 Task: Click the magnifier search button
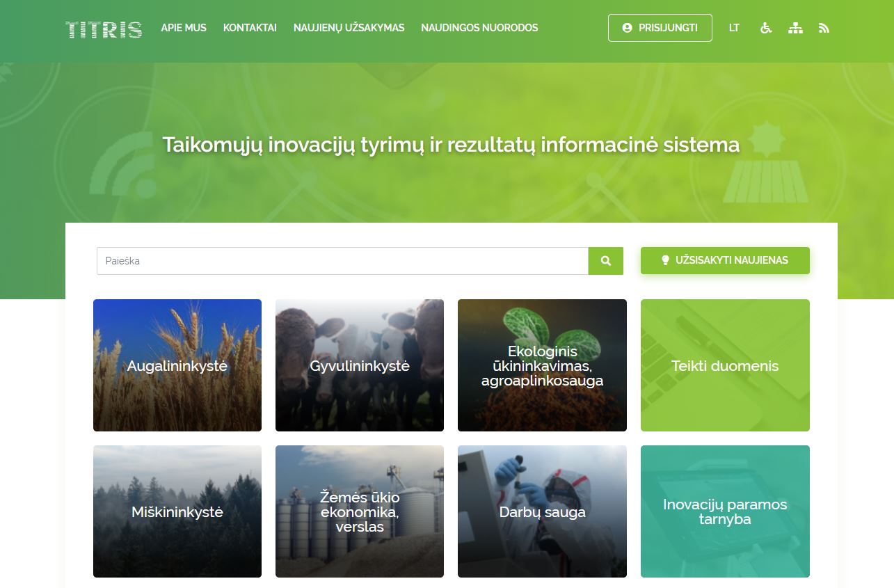click(x=606, y=261)
